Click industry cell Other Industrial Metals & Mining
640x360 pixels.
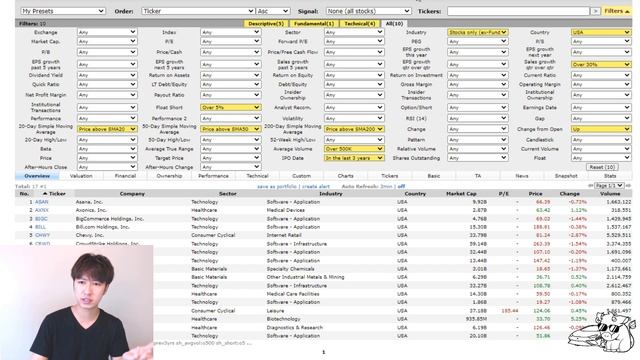(305, 277)
